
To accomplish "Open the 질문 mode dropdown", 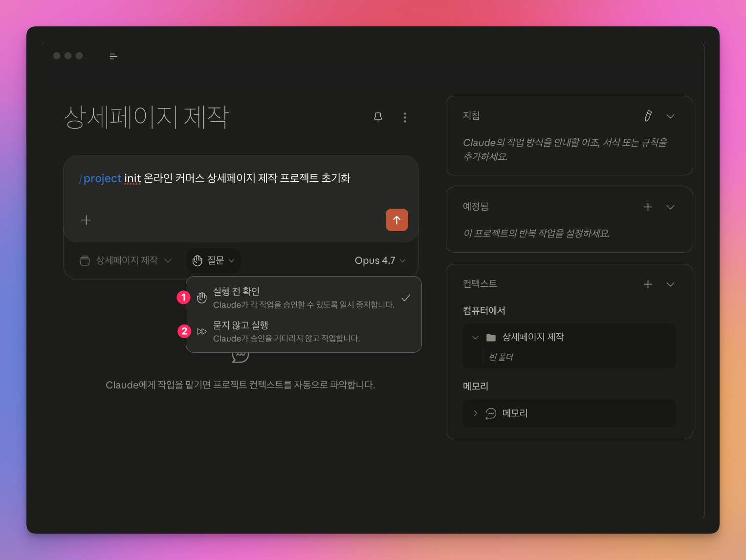I will [x=214, y=260].
